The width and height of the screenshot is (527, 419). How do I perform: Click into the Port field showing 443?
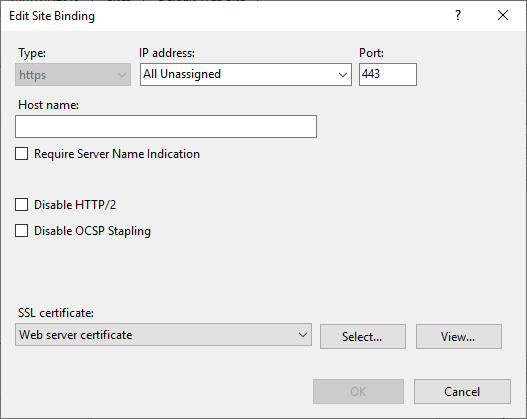(388, 74)
